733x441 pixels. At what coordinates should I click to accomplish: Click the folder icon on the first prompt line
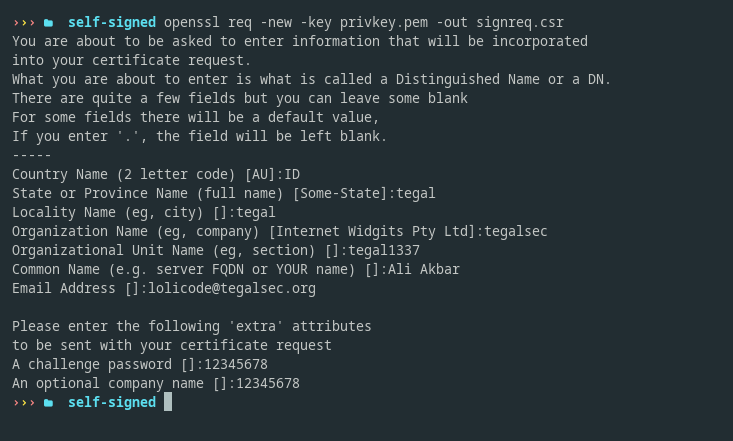click(x=48, y=22)
